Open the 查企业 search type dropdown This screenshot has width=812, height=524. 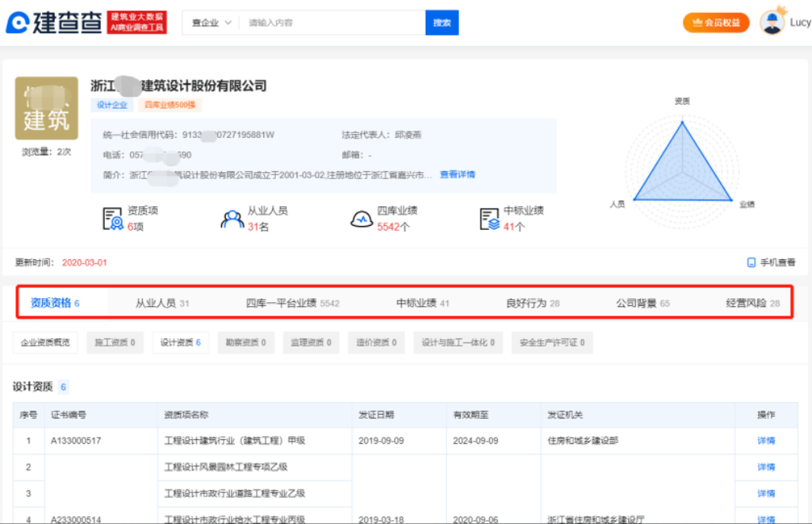pyautogui.click(x=209, y=23)
